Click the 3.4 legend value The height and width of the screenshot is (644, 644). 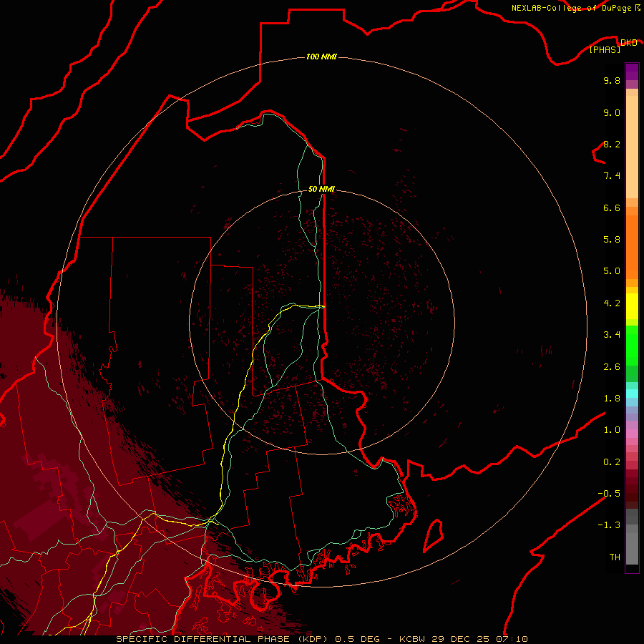[612, 335]
